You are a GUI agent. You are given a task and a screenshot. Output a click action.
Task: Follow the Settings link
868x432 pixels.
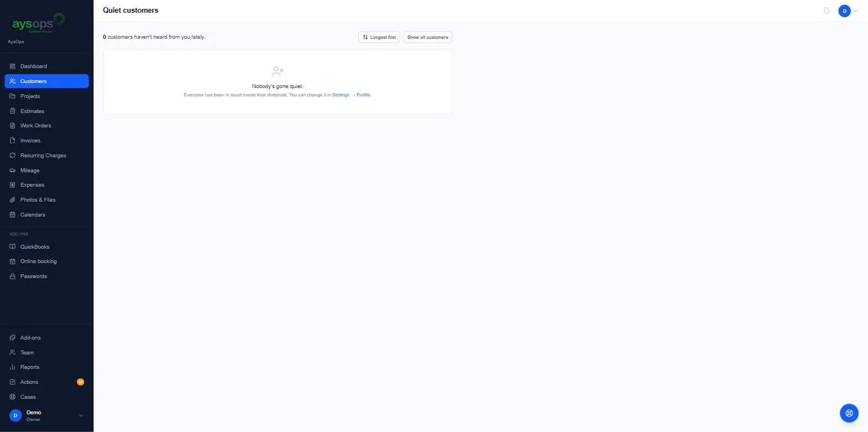pos(341,95)
